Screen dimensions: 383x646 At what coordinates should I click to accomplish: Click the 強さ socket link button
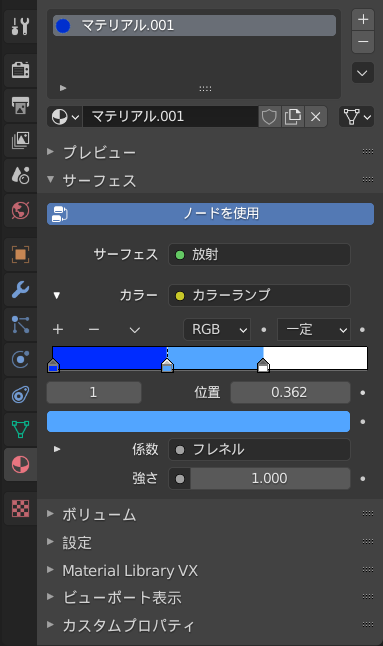pos(180,479)
